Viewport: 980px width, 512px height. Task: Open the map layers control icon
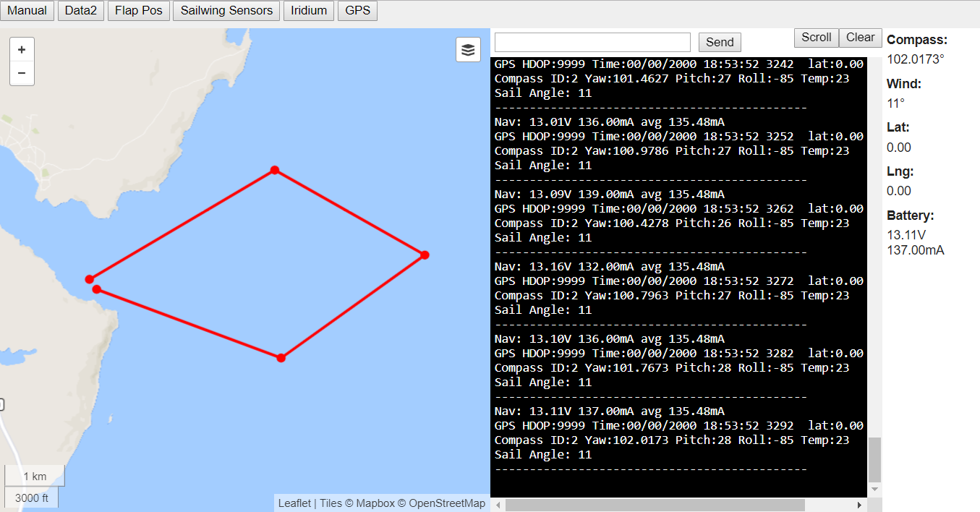tap(468, 50)
